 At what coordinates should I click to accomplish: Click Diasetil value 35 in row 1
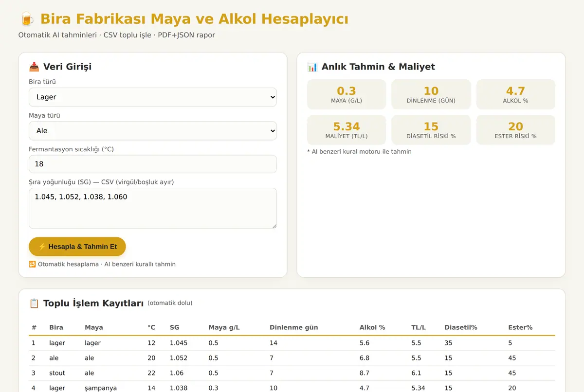(448, 343)
